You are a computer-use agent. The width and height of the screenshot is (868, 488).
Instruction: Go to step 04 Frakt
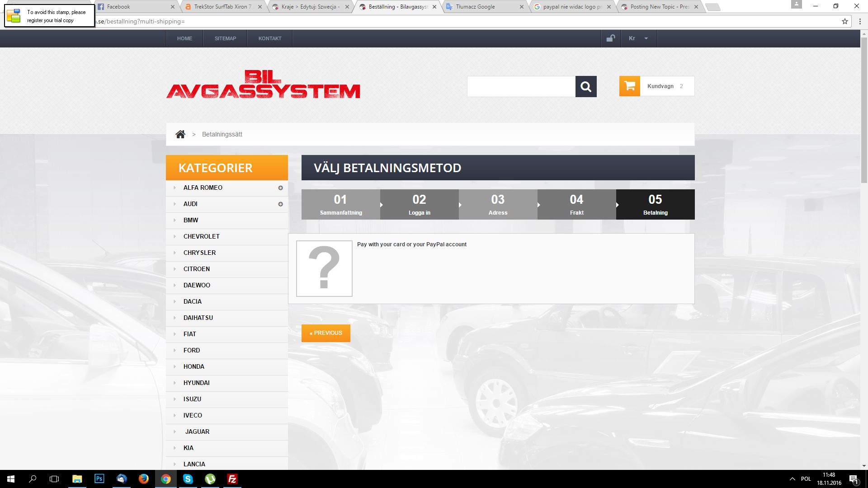point(576,205)
